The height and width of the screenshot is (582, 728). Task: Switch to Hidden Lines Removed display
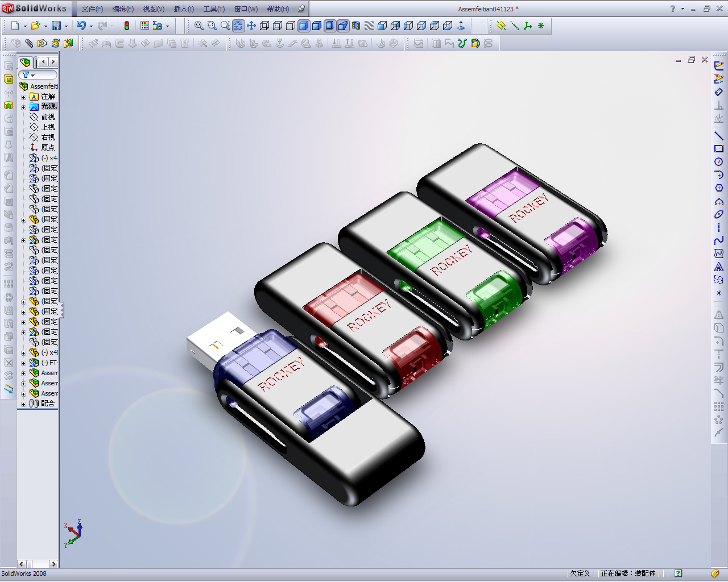tap(291, 26)
